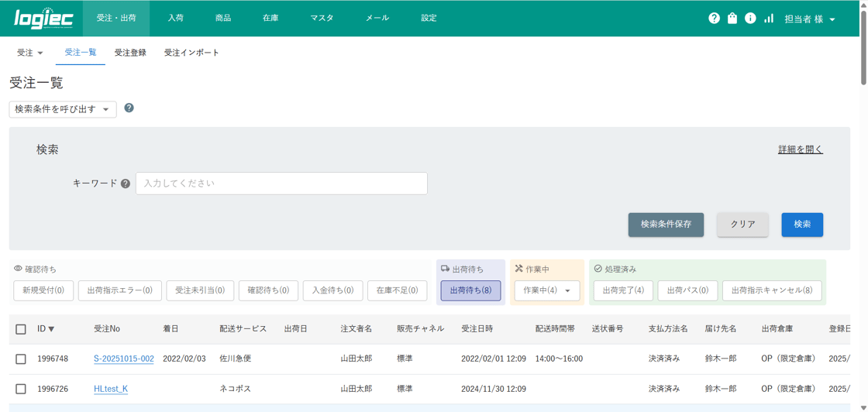
Task: Click the キーワード search input field
Action: (x=281, y=184)
